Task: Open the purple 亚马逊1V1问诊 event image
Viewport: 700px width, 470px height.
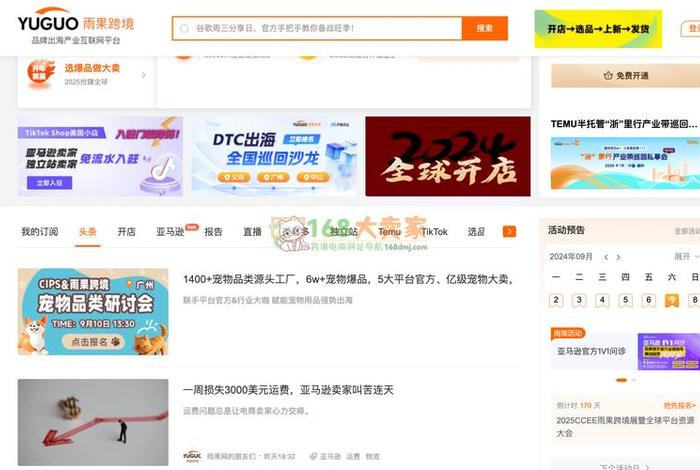Action: click(669, 351)
